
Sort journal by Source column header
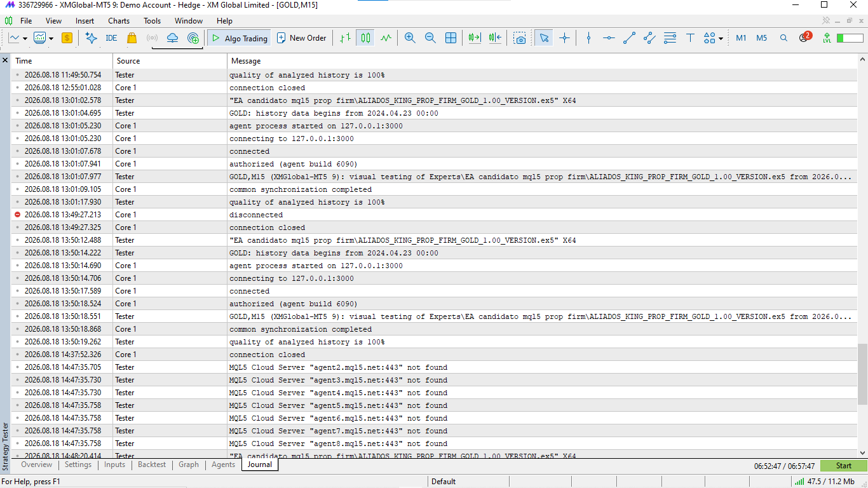[170, 61]
